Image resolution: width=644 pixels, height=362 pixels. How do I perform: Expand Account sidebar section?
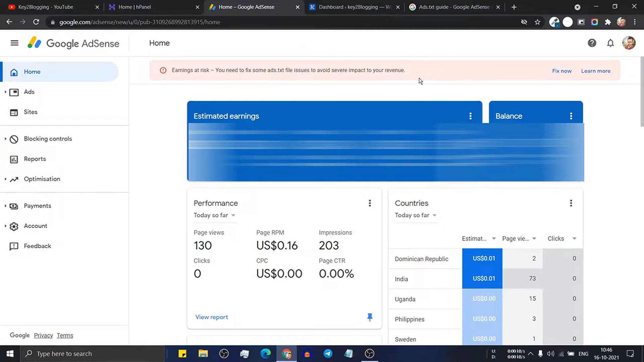(x=5, y=226)
